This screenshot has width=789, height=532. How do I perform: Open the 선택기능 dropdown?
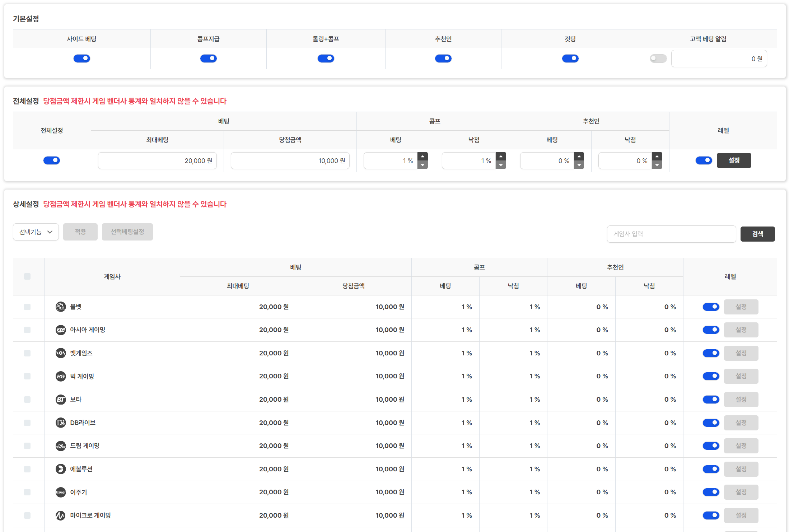click(36, 232)
